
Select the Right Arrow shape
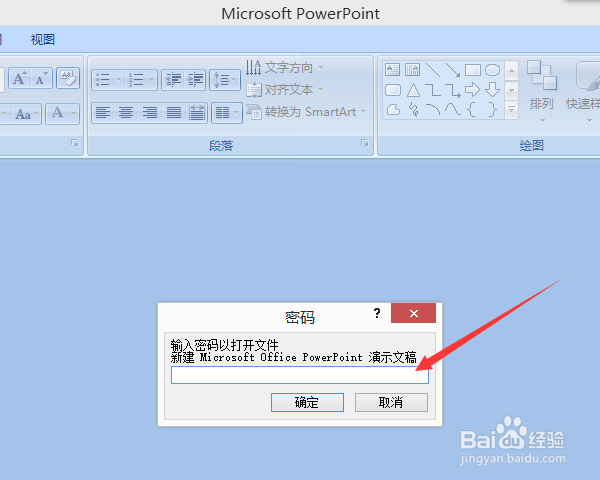[x=473, y=90]
